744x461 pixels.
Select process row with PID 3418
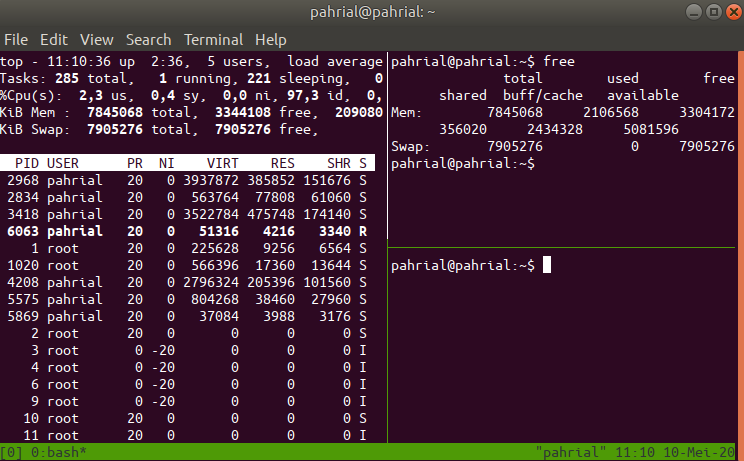(x=187, y=214)
